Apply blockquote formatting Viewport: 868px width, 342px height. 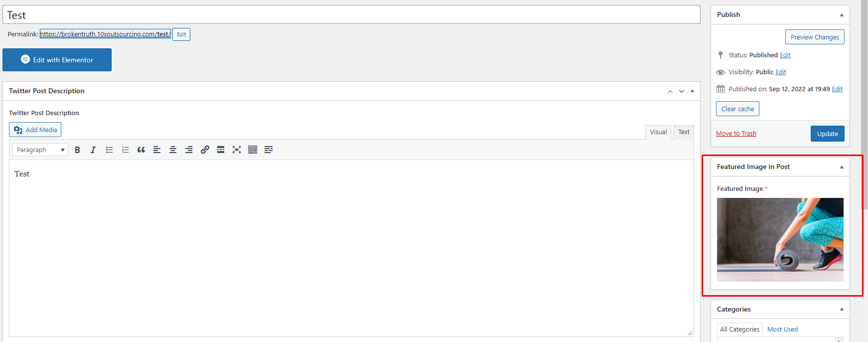pyautogui.click(x=141, y=150)
